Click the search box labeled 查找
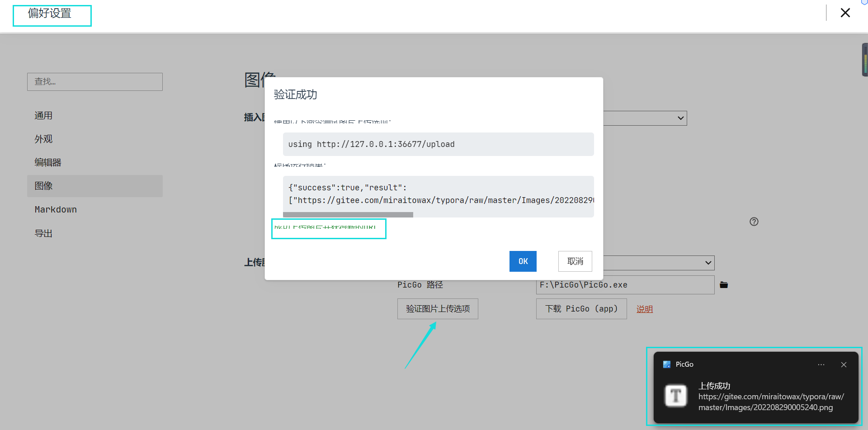Image resolution: width=868 pixels, height=430 pixels. tap(95, 82)
